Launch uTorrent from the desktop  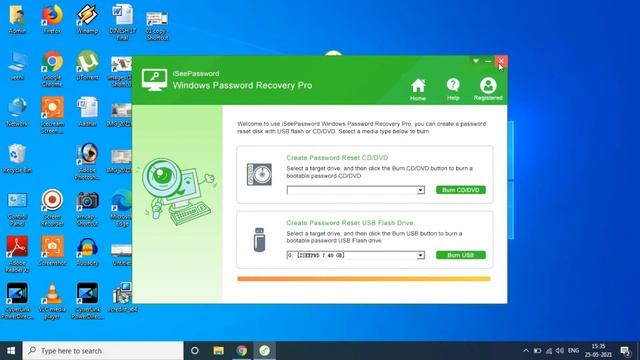click(x=87, y=65)
